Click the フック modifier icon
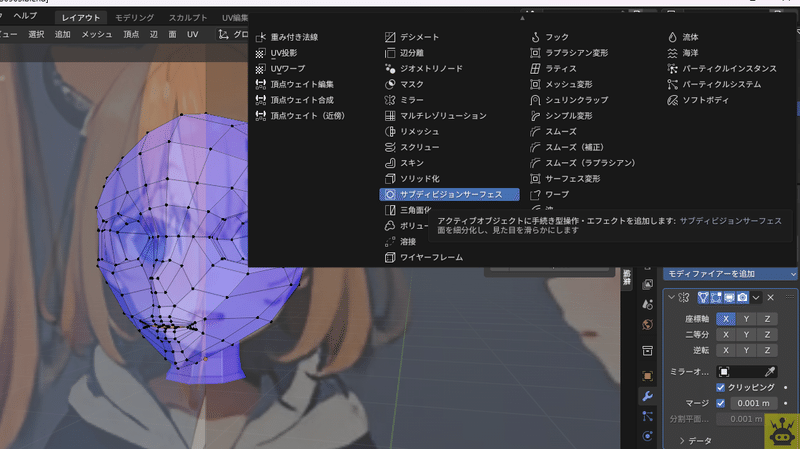800x449 pixels. click(535, 37)
